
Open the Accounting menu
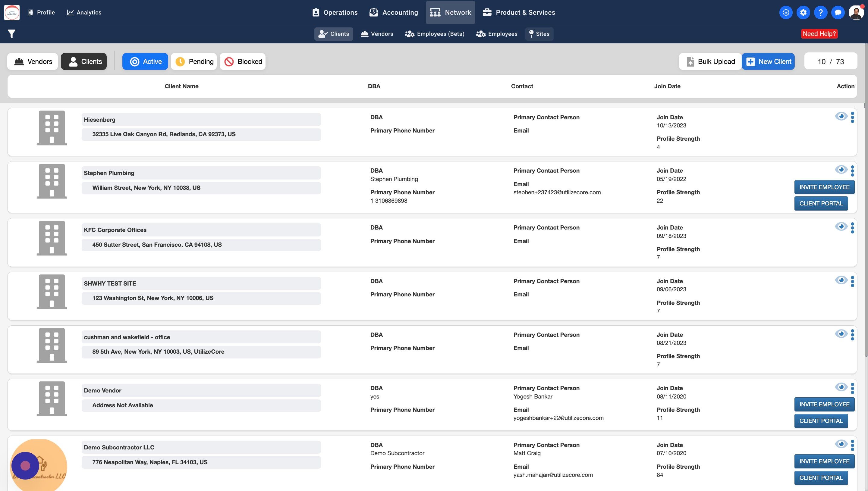click(393, 12)
